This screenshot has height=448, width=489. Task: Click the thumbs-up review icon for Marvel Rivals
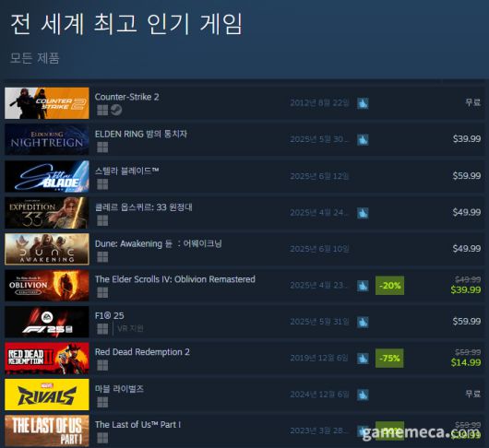pyautogui.click(x=363, y=395)
